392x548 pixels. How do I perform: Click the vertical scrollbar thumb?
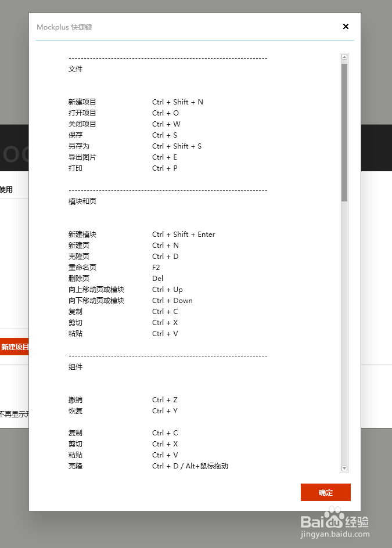(344, 132)
